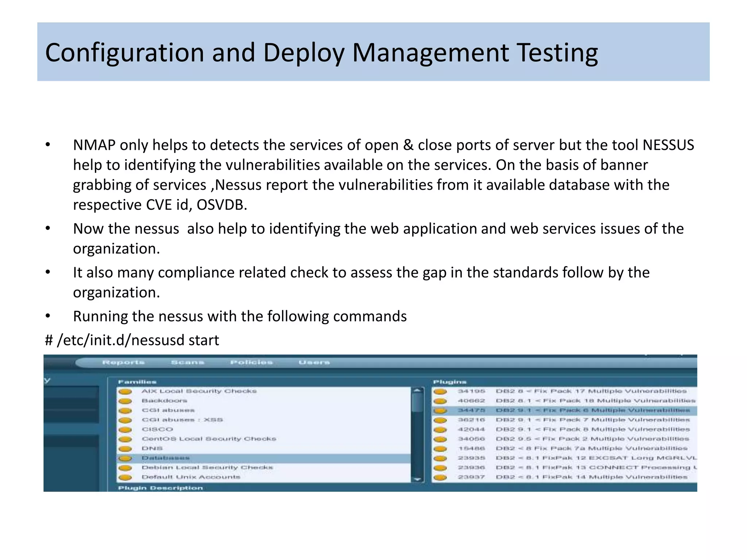
Task: Switch to the Scans tab
Action: [x=187, y=362]
